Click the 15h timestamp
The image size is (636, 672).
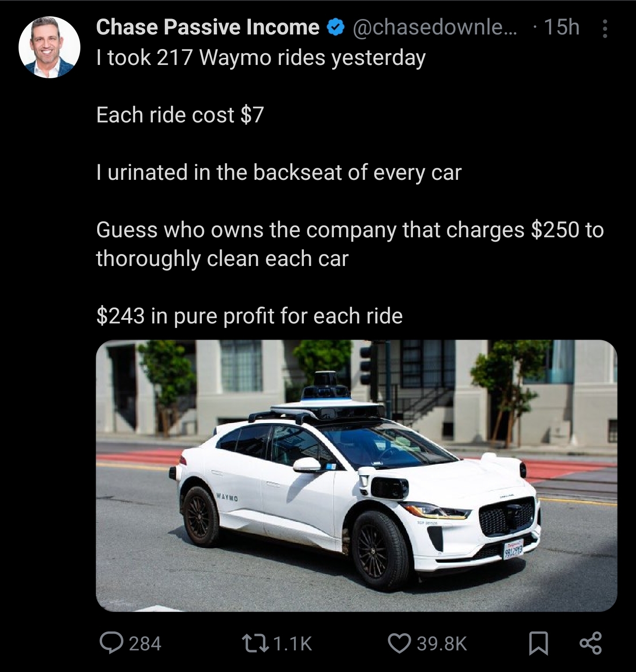(x=561, y=27)
